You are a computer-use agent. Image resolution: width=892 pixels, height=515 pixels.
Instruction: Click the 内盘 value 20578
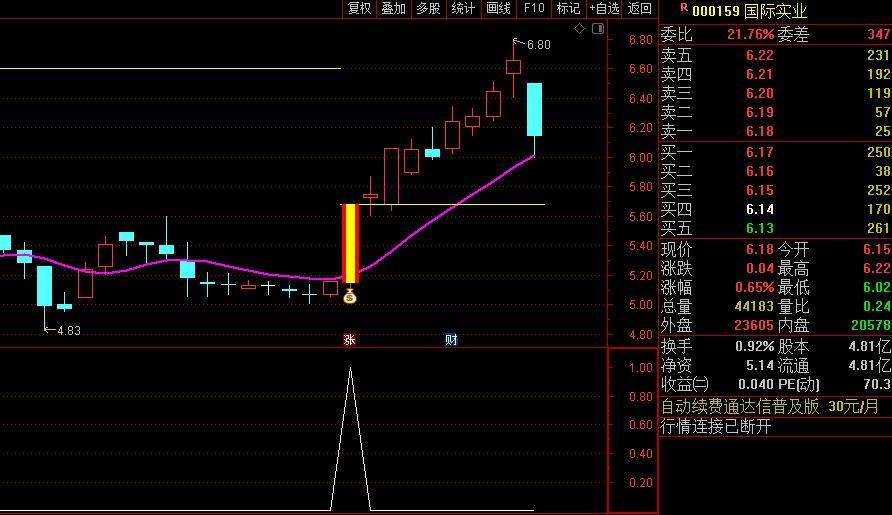871,326
